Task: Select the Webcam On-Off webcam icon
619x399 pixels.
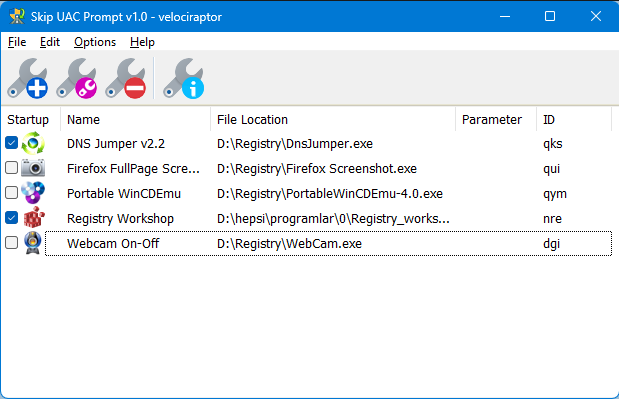Action: tap(33, 243)
